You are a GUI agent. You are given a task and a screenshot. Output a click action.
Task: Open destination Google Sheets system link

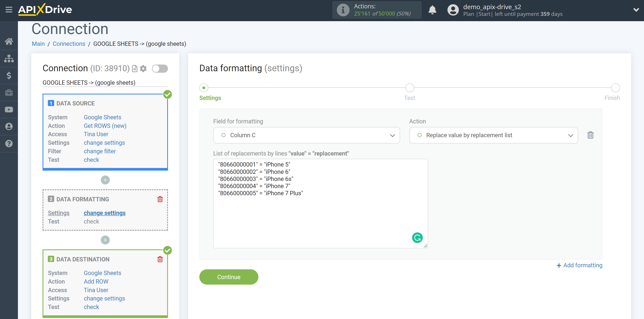click(x=102, y=273)
